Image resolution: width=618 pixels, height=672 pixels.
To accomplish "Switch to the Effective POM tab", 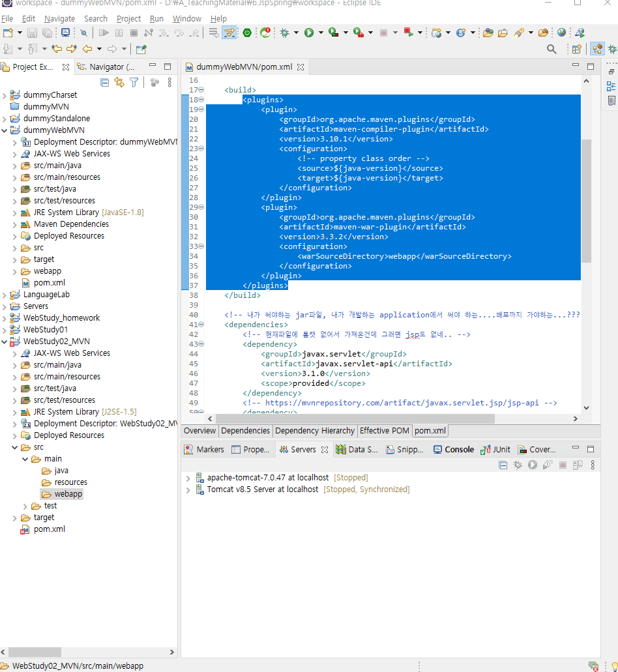I will tap(385, 431).
